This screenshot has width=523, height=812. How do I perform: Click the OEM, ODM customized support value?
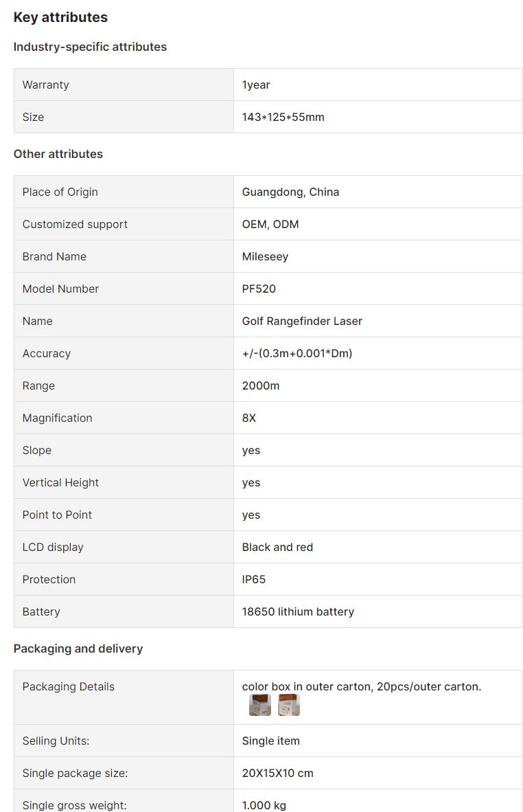pyautogui.click(x=270, y=224)
